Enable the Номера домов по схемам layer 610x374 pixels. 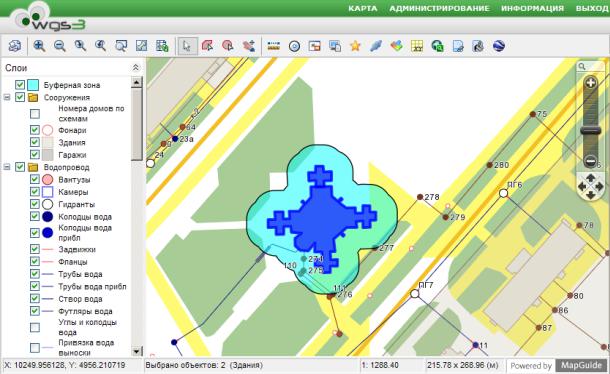click(35, 114)
